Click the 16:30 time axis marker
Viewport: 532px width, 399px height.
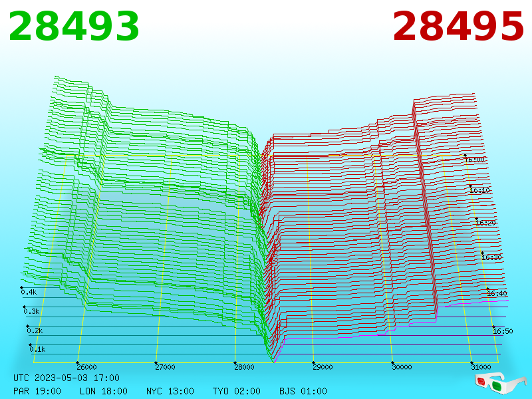491,257
